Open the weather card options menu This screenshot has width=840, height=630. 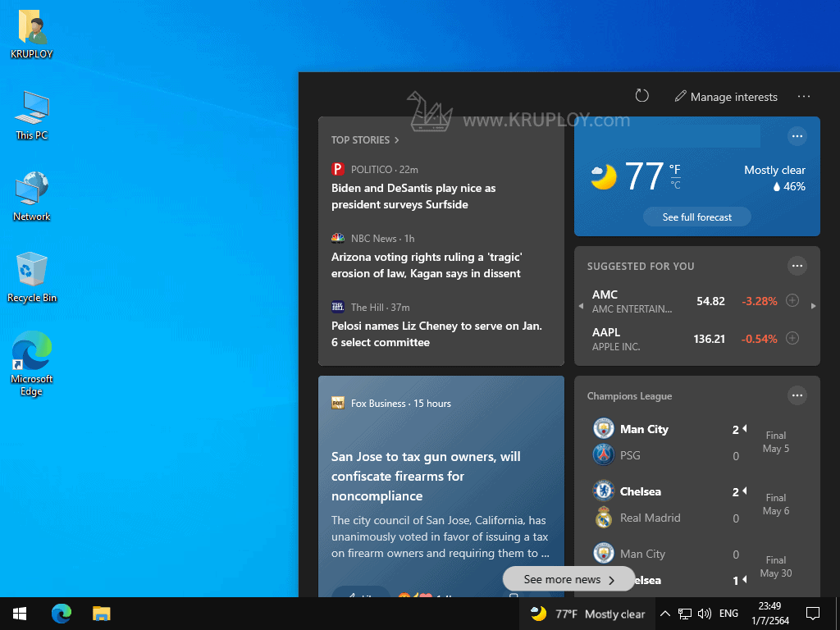(797, 136)
